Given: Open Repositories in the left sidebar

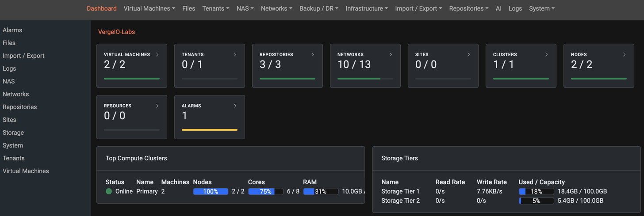Looking at the screenshot, I should [20, 107].
